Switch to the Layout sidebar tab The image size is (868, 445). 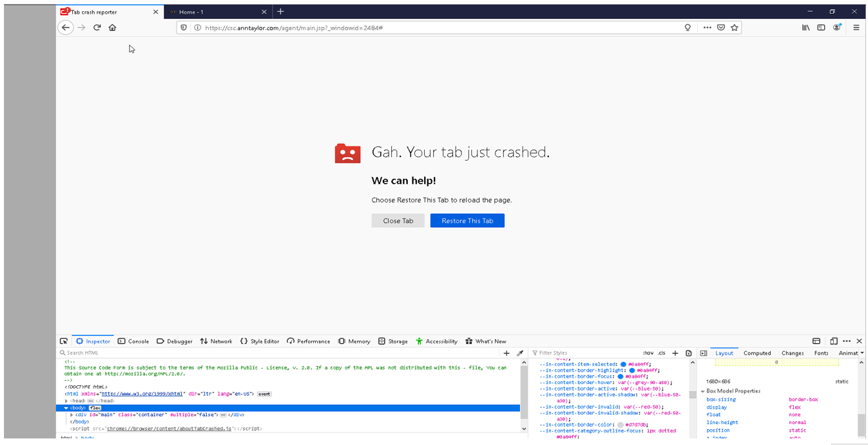coord(724,353)
